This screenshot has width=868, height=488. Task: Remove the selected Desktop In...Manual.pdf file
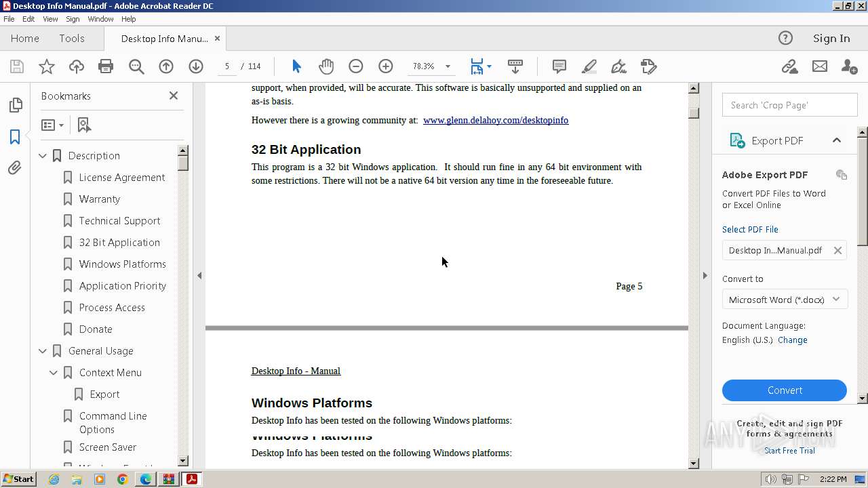[x=837, y=250]
